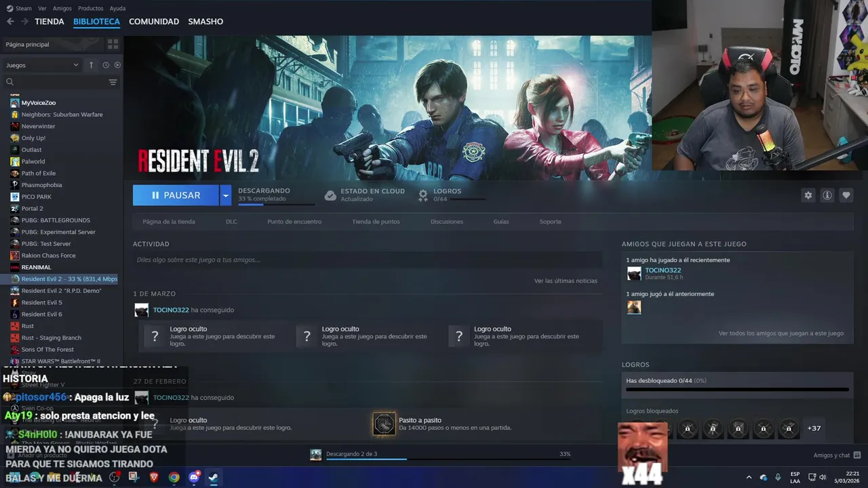Open Soporte link
This screenshot has width=868, height=488.
(550, 222)
